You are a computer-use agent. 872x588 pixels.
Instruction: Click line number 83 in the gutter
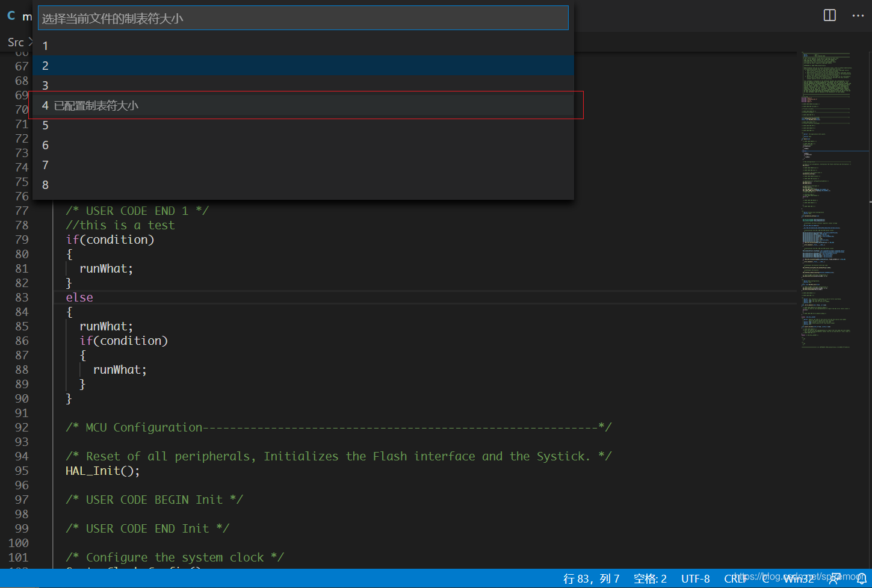[22, 297]
